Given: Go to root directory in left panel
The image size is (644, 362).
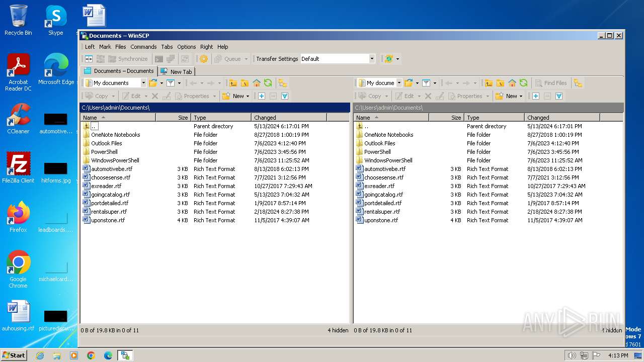Looking at the screenshot, I should pyautogui.click(x=245, y=83).
